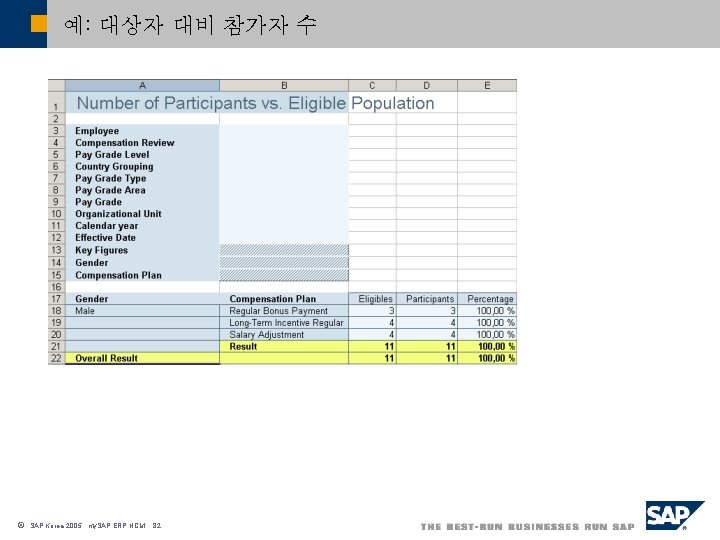Click the 'Result' cell in row 21
720x540 pixels.
tap(284, 347)
